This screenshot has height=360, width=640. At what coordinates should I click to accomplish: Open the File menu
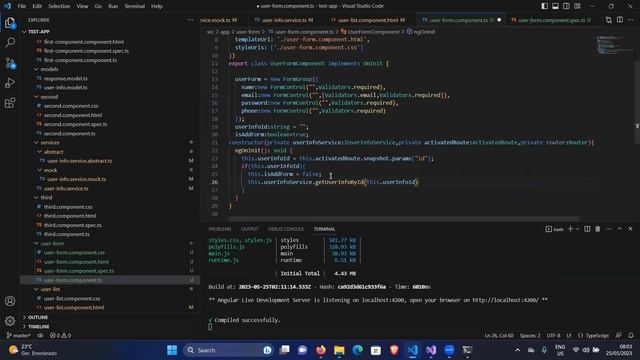(22, 6)
